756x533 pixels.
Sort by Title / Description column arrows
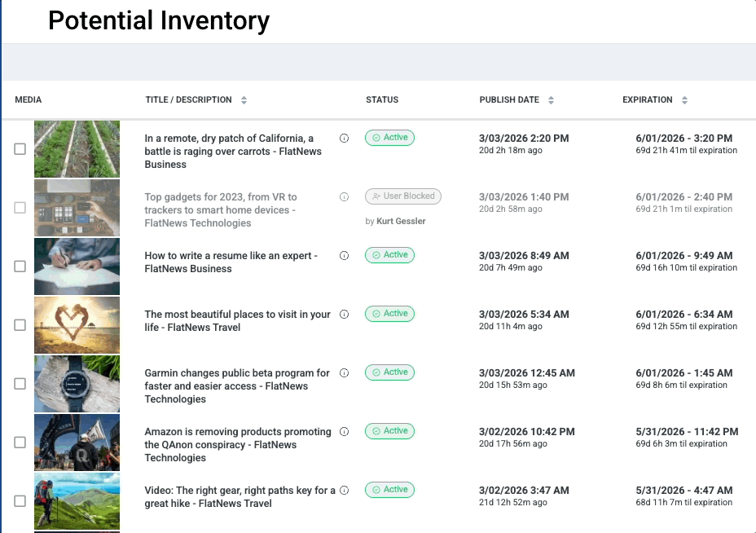click(244, 100)
